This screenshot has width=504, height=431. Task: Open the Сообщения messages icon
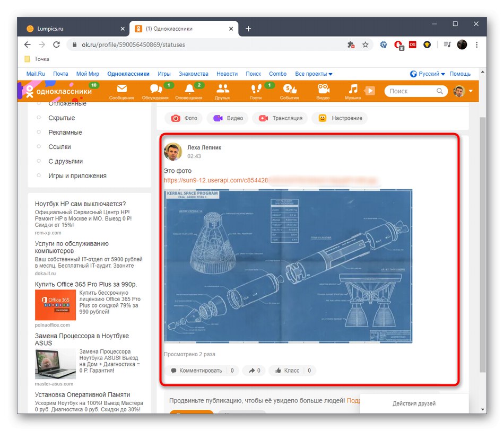[x=121, y=91]
